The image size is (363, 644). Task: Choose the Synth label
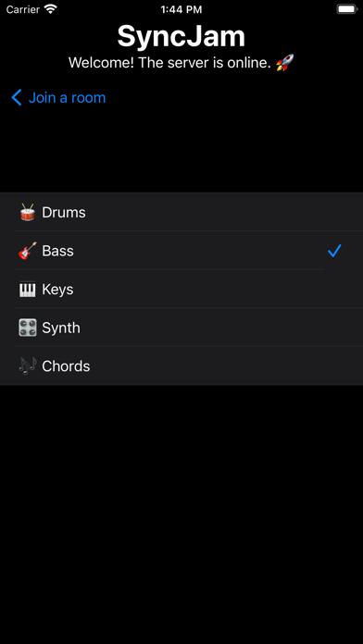(x=61, y=328)
